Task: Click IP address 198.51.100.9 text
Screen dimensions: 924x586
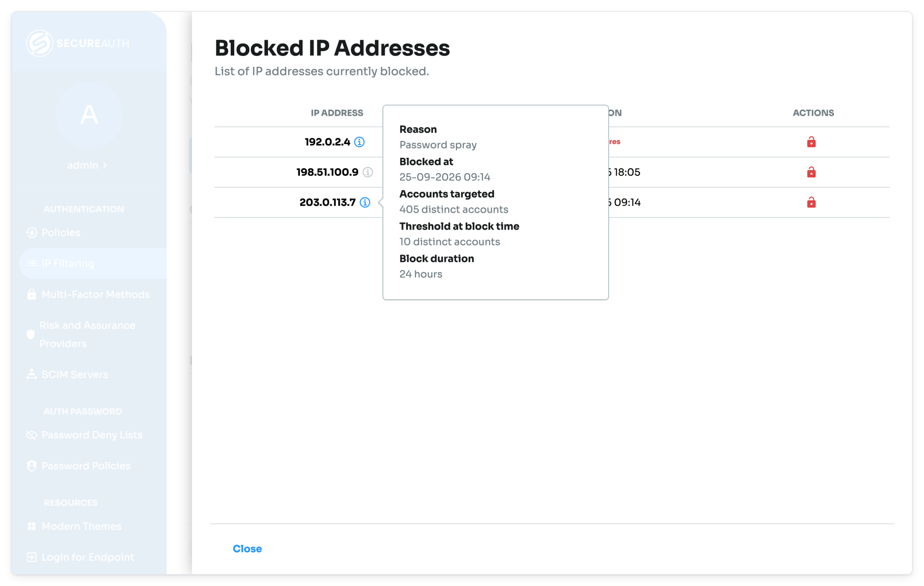Action: point(327,172)
